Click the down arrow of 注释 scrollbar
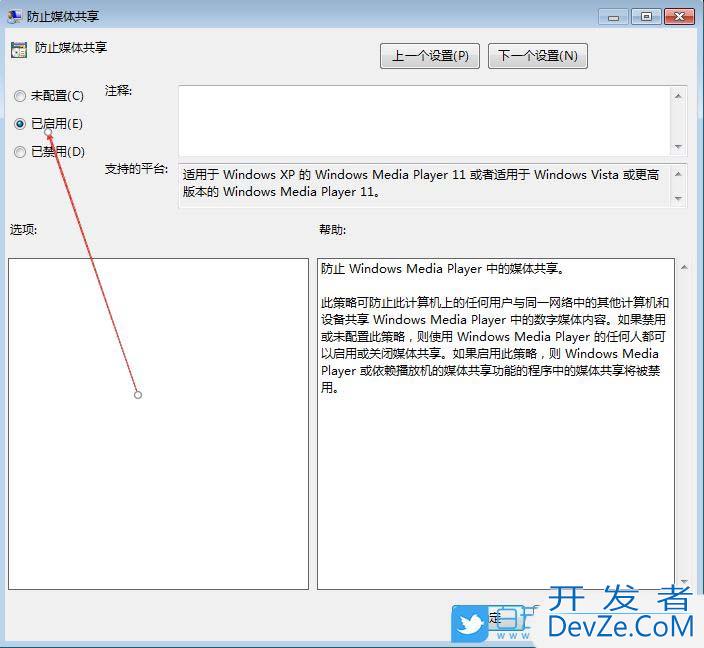The image size is (704, 648). [678, 147]
